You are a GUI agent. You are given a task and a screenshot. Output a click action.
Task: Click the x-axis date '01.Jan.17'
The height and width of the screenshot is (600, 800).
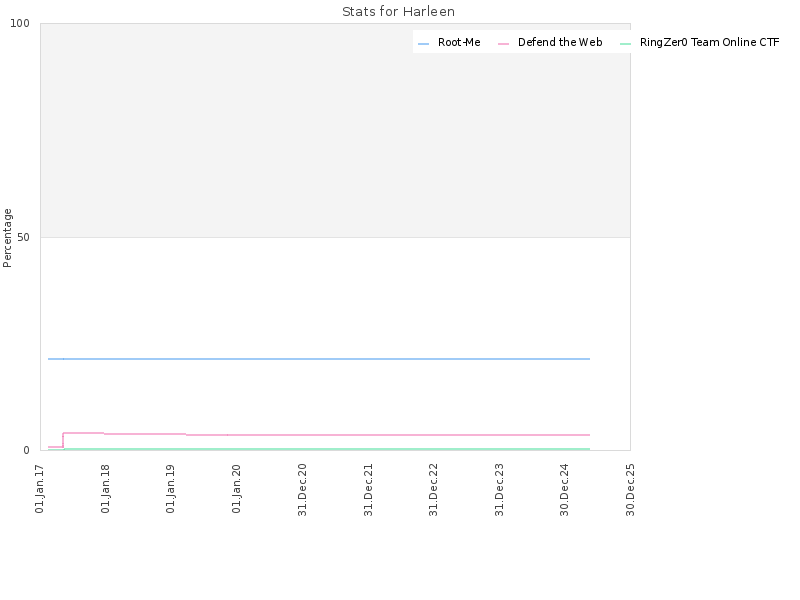[x=40, y=489]
